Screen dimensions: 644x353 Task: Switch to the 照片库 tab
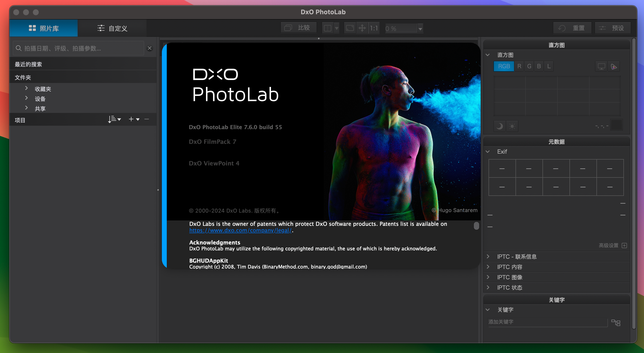[44, 28]
